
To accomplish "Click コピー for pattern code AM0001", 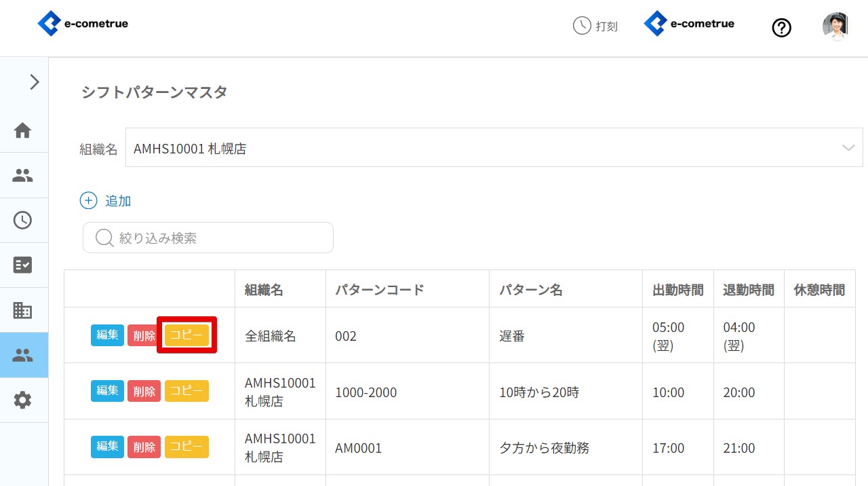I will point(186,447).
